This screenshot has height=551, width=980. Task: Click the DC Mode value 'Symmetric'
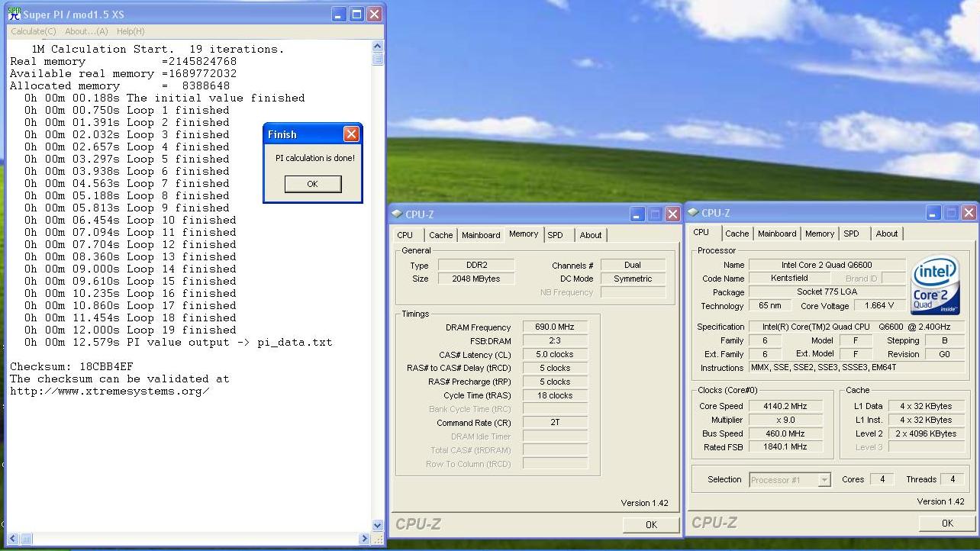point(633,279)
